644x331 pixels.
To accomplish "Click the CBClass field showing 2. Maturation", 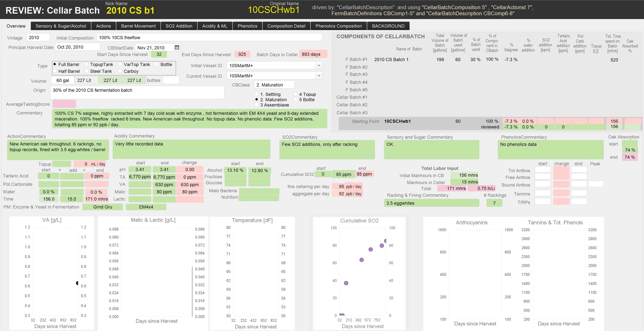I will (274, 85).
